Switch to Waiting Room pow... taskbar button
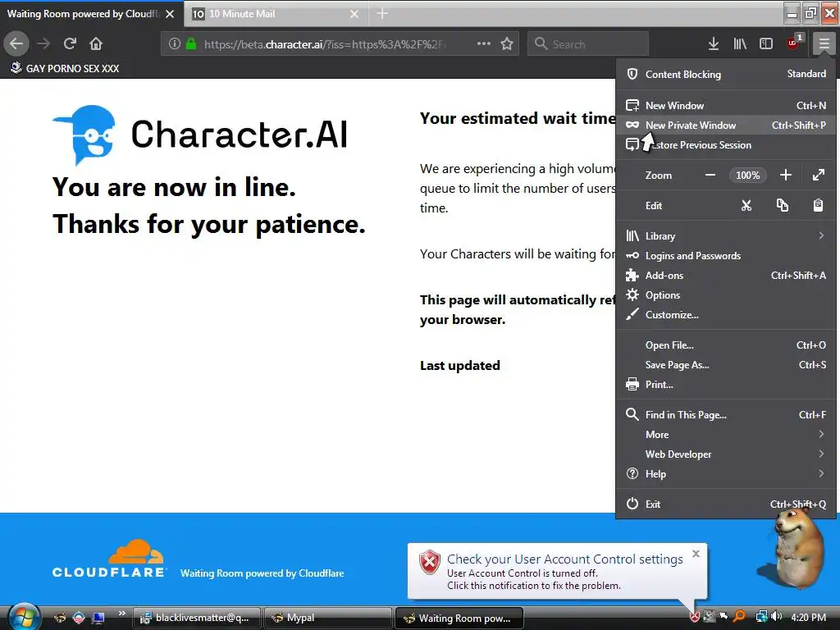This screenshot has height=630, width=840. click(x=459, y=618)
